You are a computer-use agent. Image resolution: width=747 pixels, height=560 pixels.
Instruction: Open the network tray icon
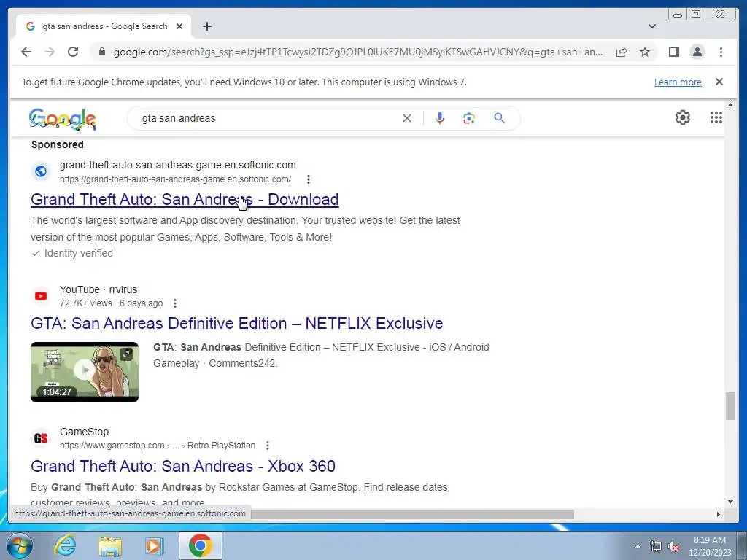click(656, 547)
